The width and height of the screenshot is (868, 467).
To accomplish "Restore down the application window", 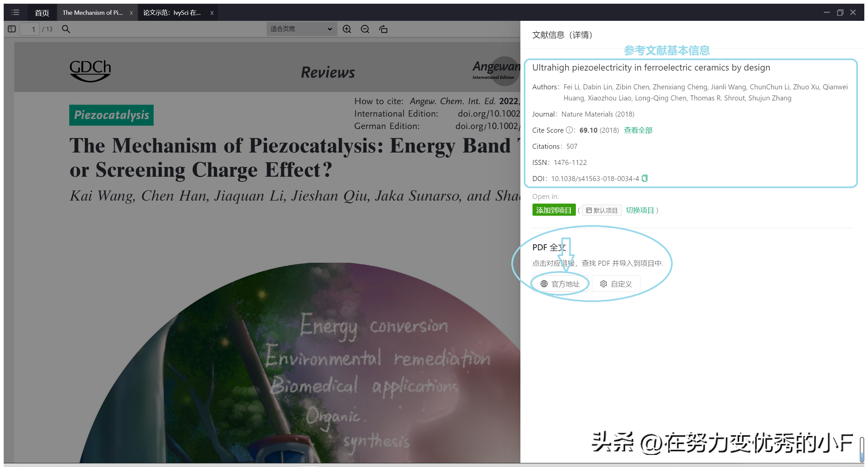I will pyautogui.click(x=840, y=12).
